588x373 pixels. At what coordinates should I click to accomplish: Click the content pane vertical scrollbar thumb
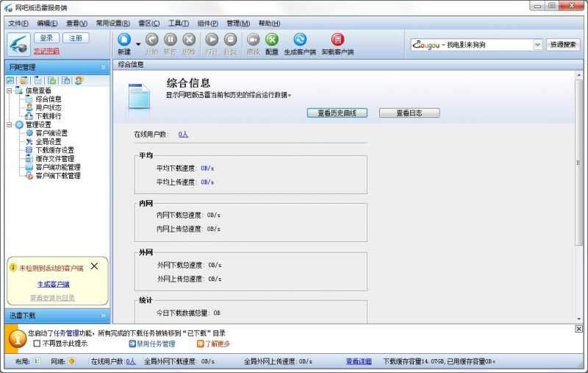coord(578,163)
